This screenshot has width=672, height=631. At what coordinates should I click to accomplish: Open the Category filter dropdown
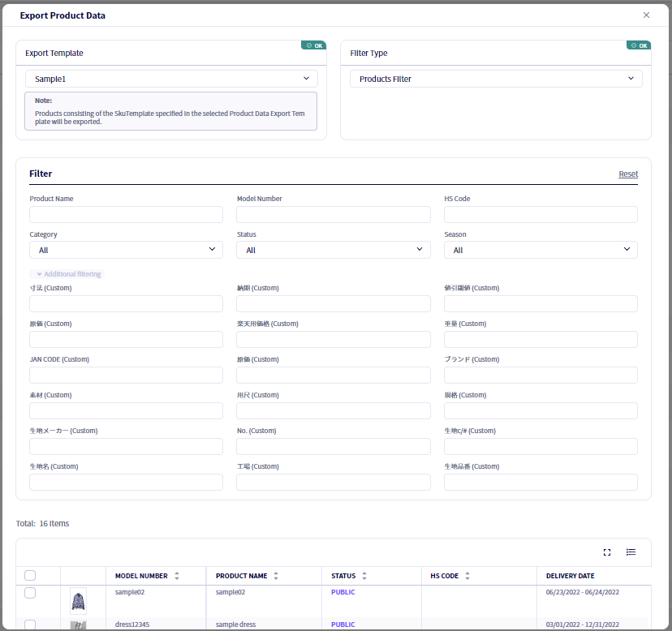click(126, 250)
